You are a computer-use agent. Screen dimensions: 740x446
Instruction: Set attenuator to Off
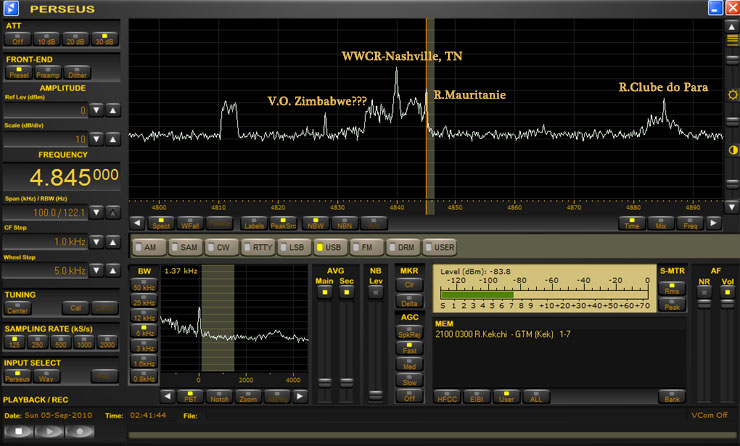(x=17, y=39)
